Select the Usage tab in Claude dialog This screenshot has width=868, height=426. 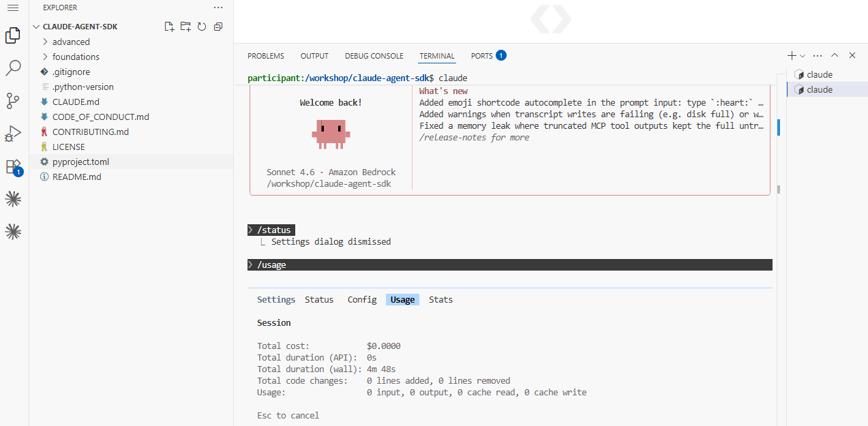click(402, 300)
